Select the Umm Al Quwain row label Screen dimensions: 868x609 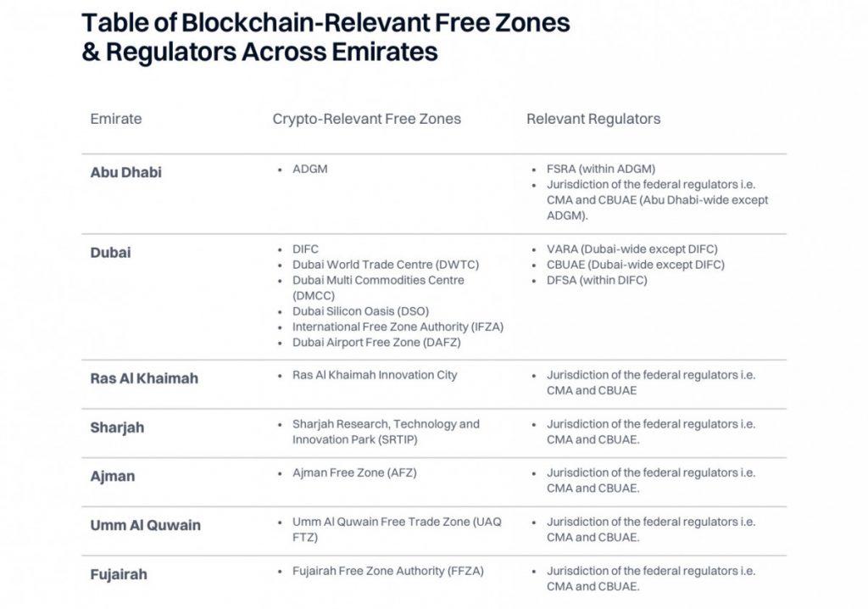click(x=146, y=525)
